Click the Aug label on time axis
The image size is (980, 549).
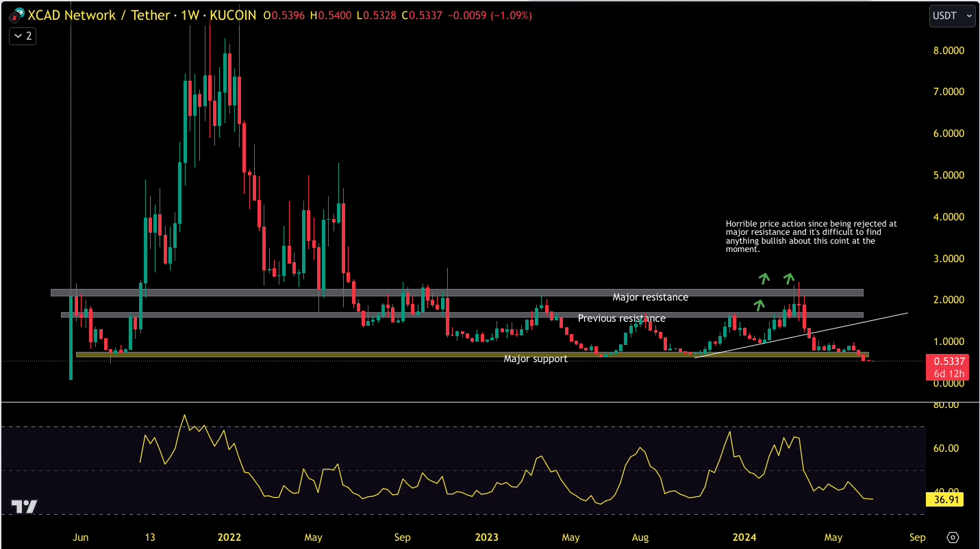640,537
